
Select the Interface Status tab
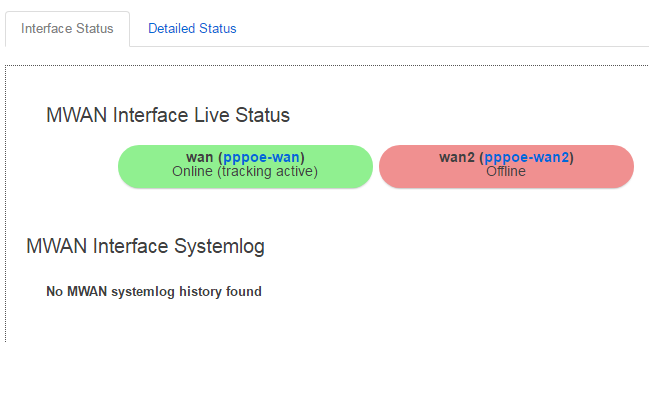(x=67, y=29)
